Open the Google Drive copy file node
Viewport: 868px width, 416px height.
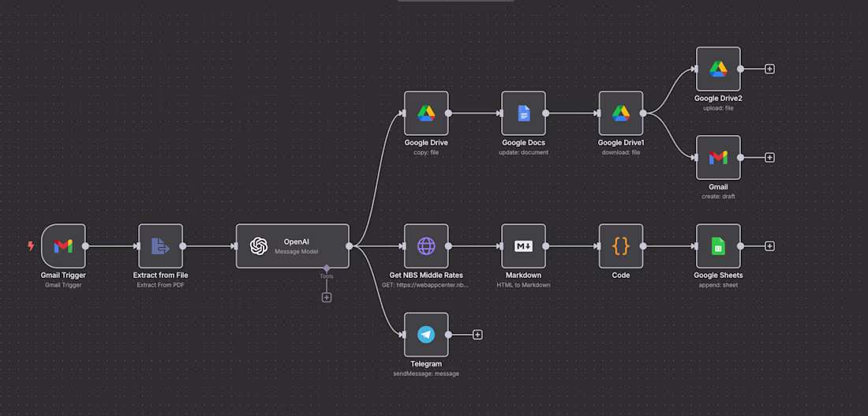coord(426,113)
